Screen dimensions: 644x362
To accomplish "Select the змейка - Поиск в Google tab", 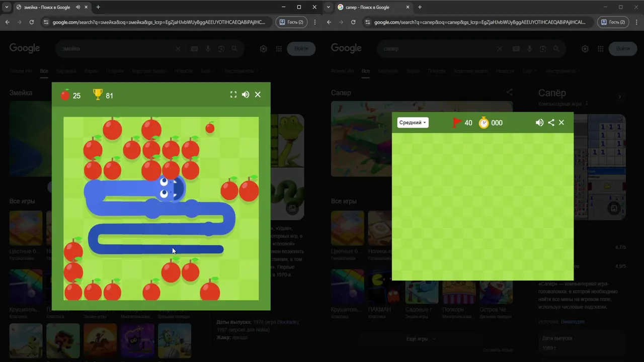I will pos(47,7).
